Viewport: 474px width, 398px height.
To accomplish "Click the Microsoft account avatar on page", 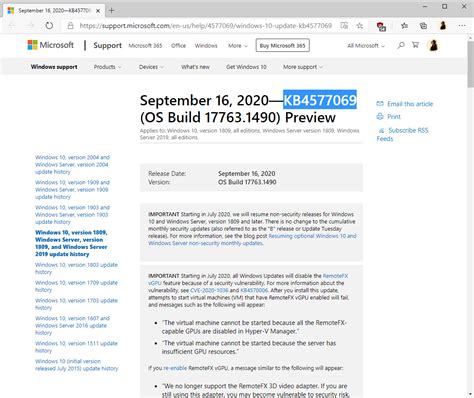I will (x=433, y=45).
